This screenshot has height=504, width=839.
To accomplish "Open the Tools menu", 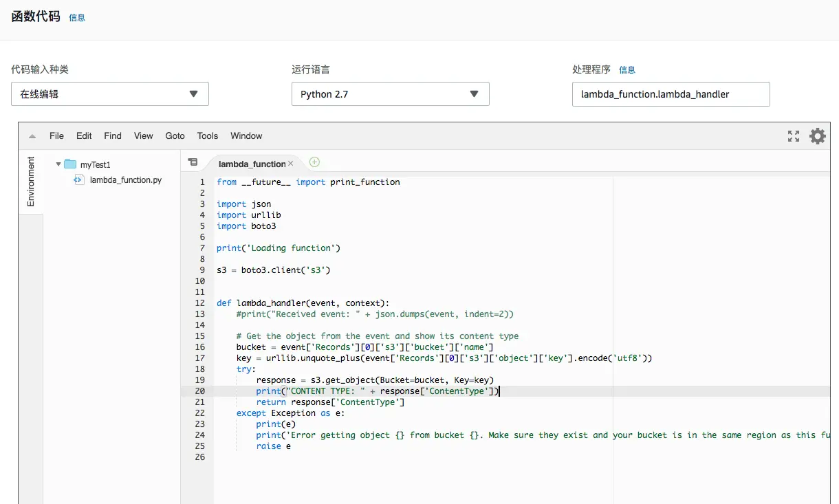I will (208, 135).
